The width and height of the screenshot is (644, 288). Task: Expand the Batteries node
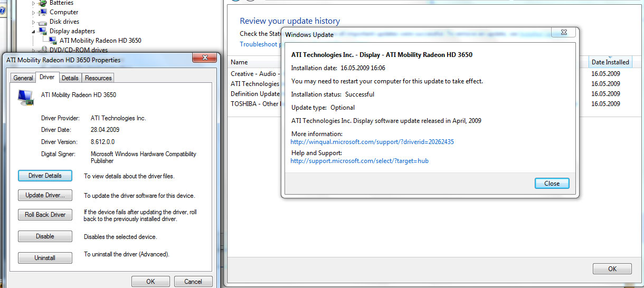pyautogui.click(x=34, y=3)
